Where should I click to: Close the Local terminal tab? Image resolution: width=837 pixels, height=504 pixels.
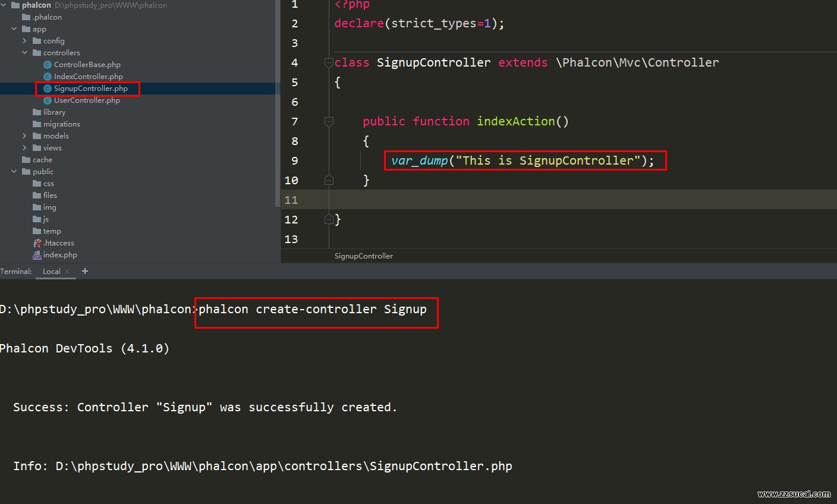coord(67,272)
